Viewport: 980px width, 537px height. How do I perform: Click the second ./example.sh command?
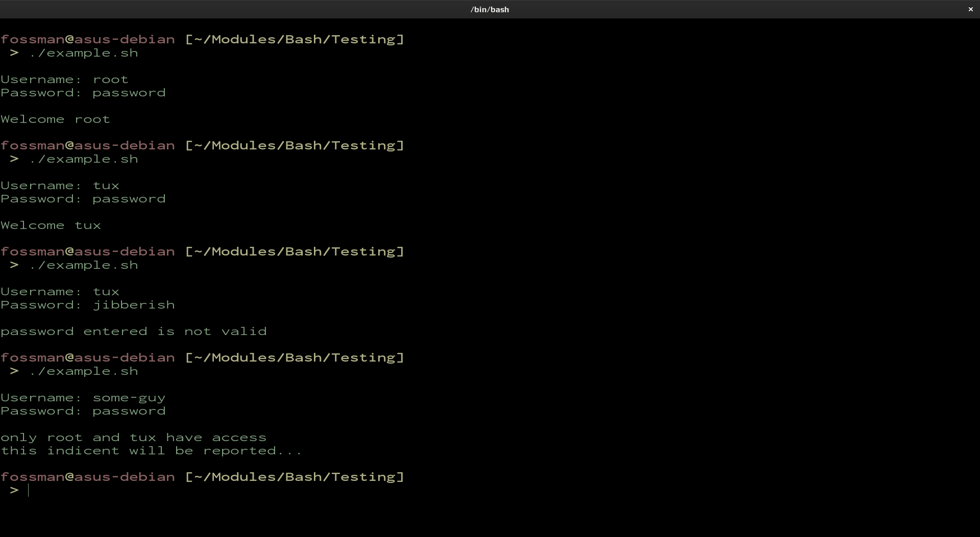[x=83, y=159]
